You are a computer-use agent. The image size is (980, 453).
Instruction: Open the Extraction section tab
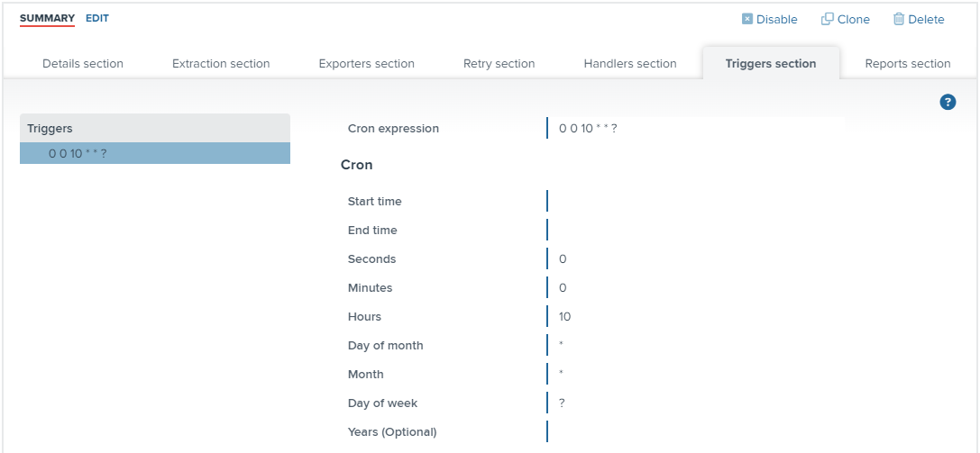point(221,64)
